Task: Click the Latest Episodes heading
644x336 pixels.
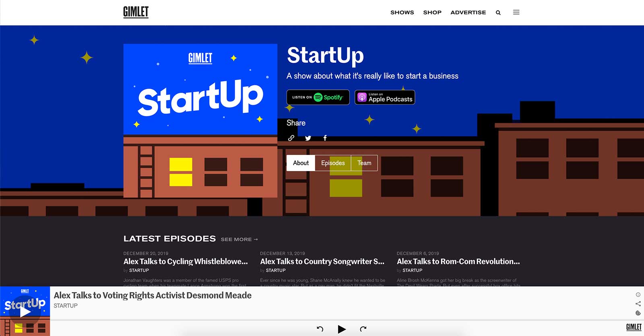Action: point(169,239)
